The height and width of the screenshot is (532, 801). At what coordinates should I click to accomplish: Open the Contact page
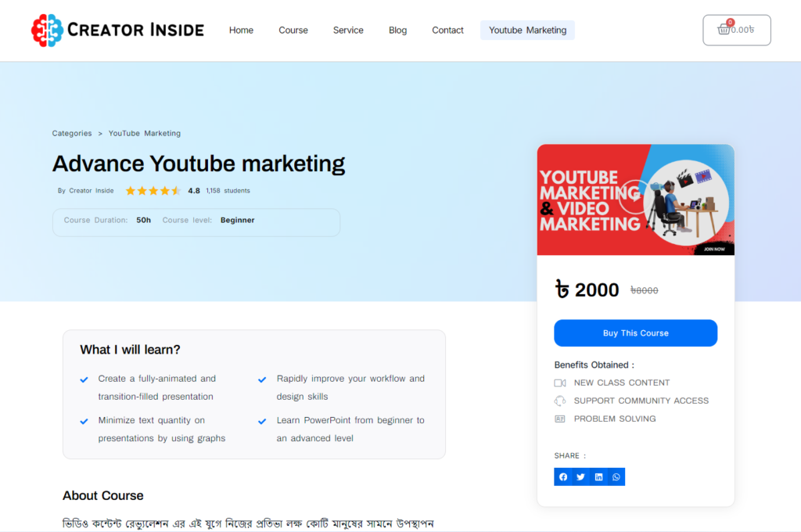(447, 31)
